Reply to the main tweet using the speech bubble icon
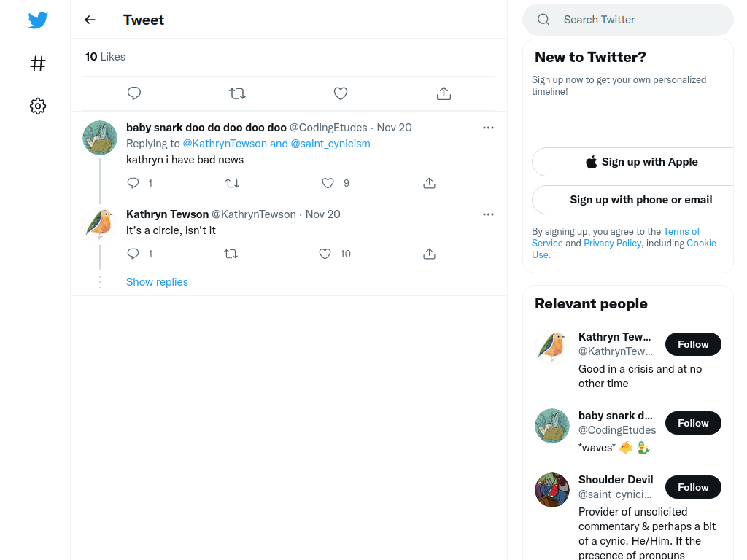Viewport: 747px width, 560px height. point(134,93)
